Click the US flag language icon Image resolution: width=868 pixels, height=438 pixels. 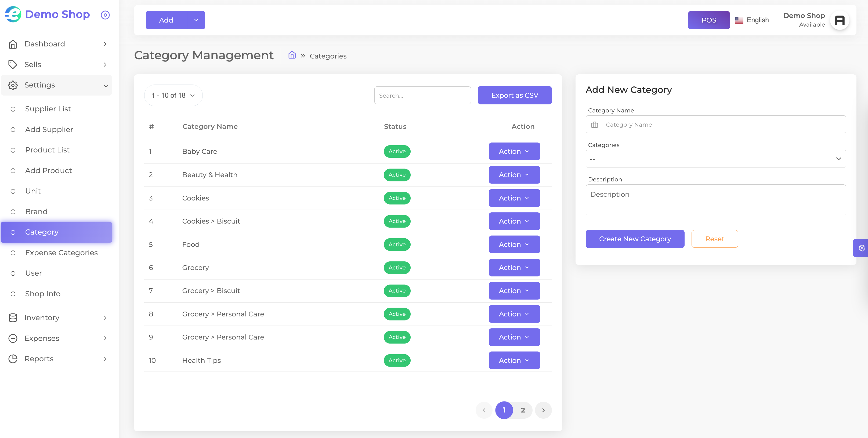pyautogui.click(x=739, y=20)
